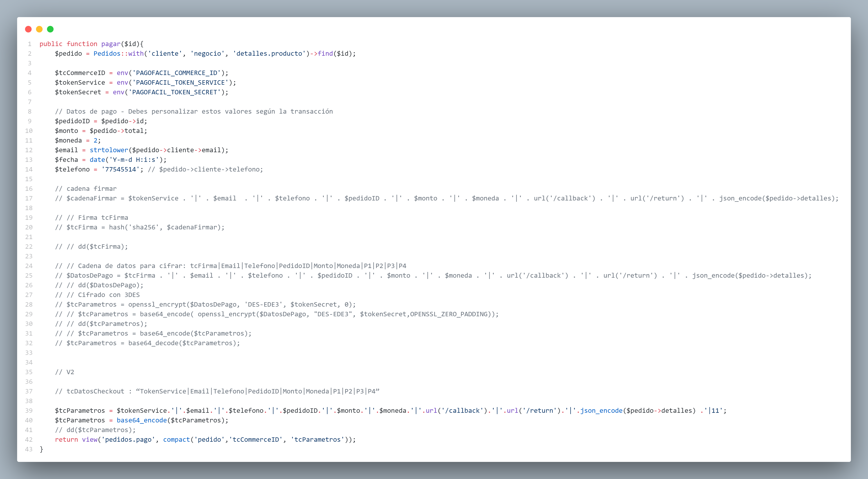This screenshot has width=868, height=479.
Task: Click the 'return' keyword on line 42
Action: (66, 440)
